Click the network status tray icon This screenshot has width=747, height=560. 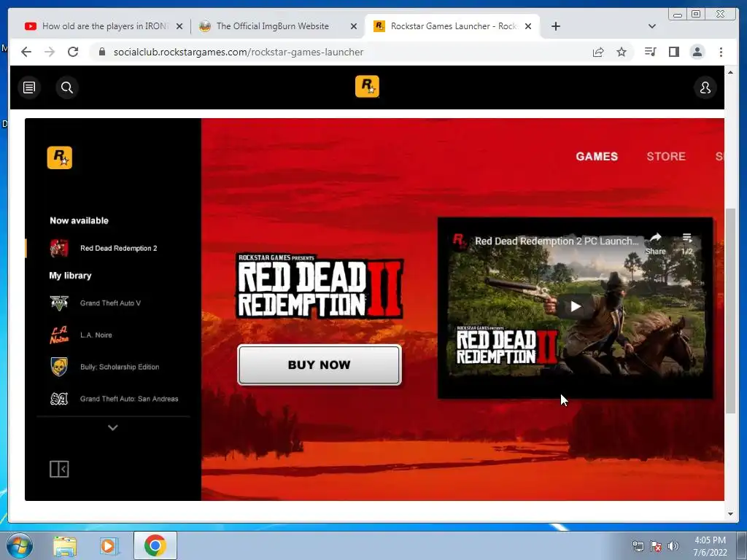coord(638,545)
